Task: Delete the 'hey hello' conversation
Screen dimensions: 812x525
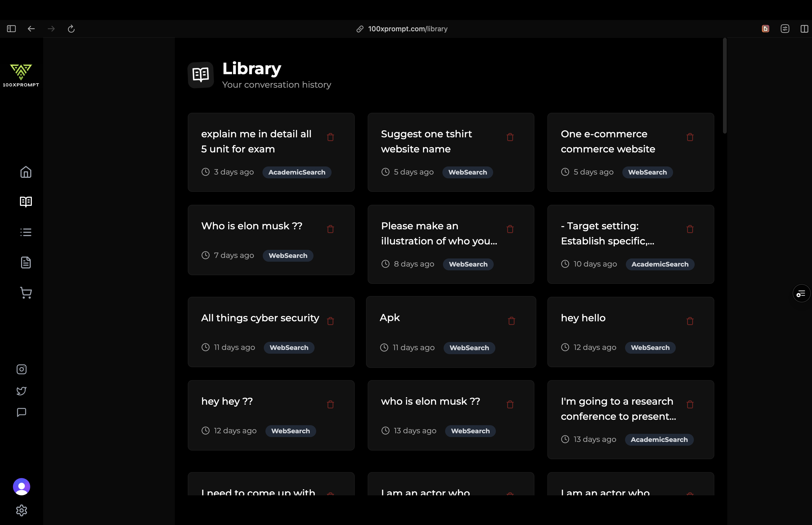Action: (x=690, y=321)
